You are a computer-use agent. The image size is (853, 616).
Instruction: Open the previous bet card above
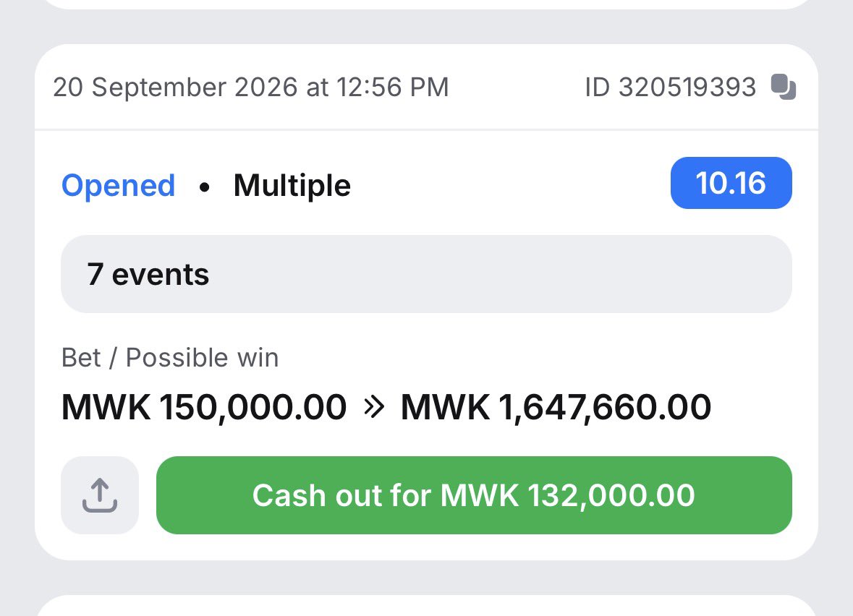pos(427,4)
